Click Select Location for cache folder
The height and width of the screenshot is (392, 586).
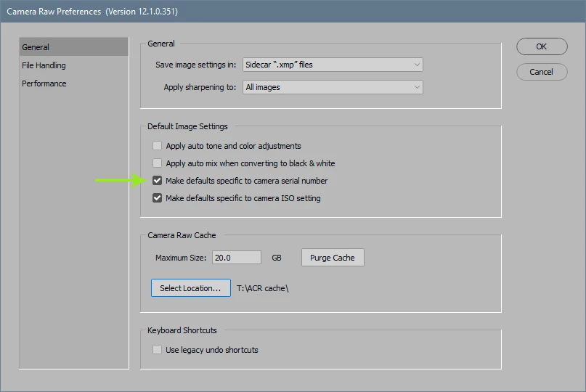click(190, 288)
